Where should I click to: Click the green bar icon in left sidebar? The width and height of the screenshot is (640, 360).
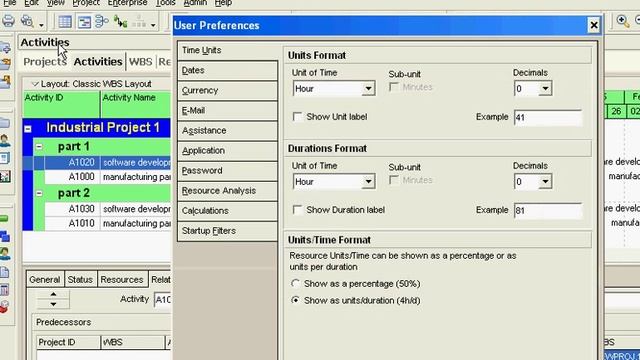click(x=4, y=219)
